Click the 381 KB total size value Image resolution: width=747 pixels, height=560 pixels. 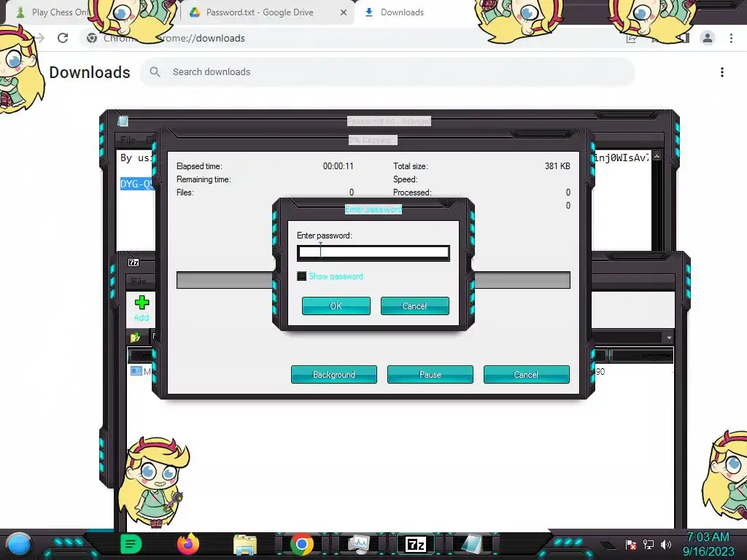click(x=557, y=166)
